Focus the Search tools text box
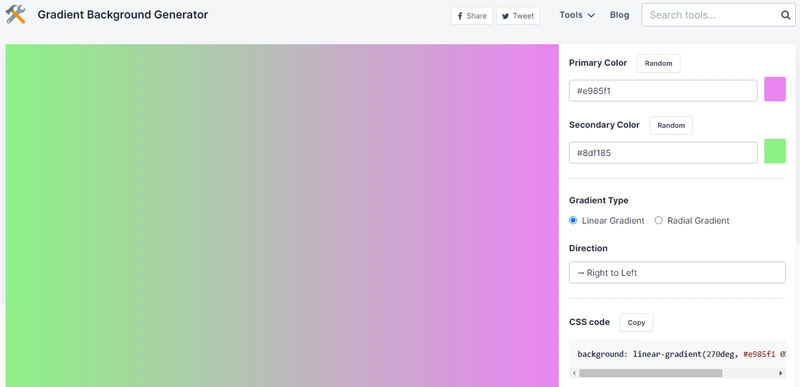800x387 pixels. (711, 15)
